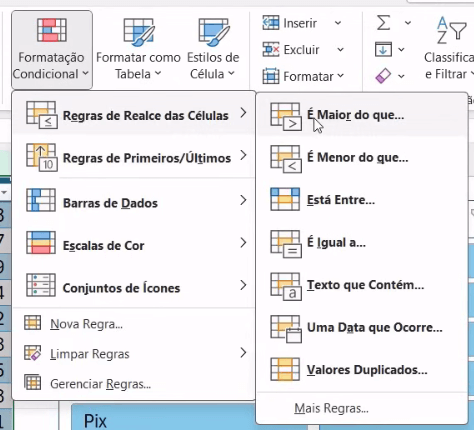Click the Formatar cells icon
Viewport: 474px width, 430px height.
point(271,76)
